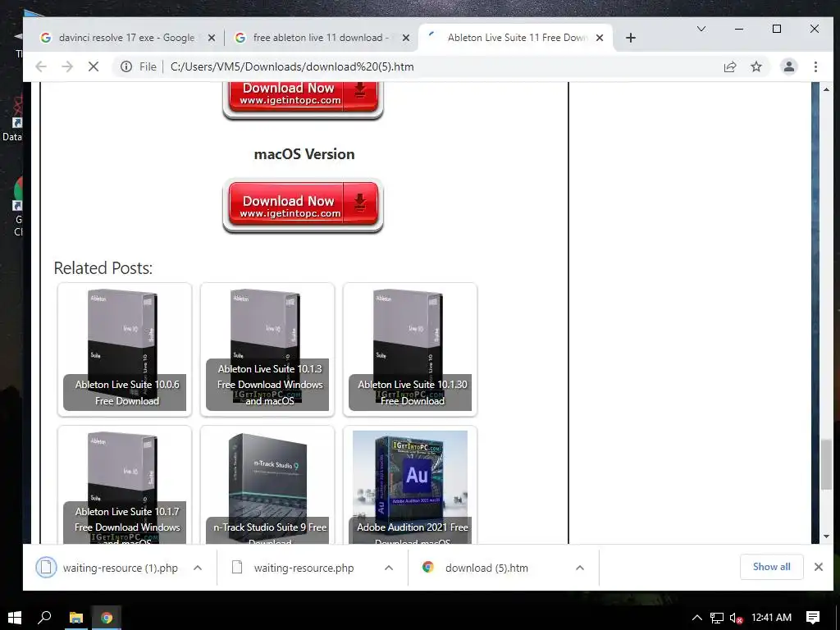Open Ableton Live Suite 10.1.7 post
Image resolution: width=840 pixels, height=630 pixels.
pyautogui.click(x=125, y=486)
